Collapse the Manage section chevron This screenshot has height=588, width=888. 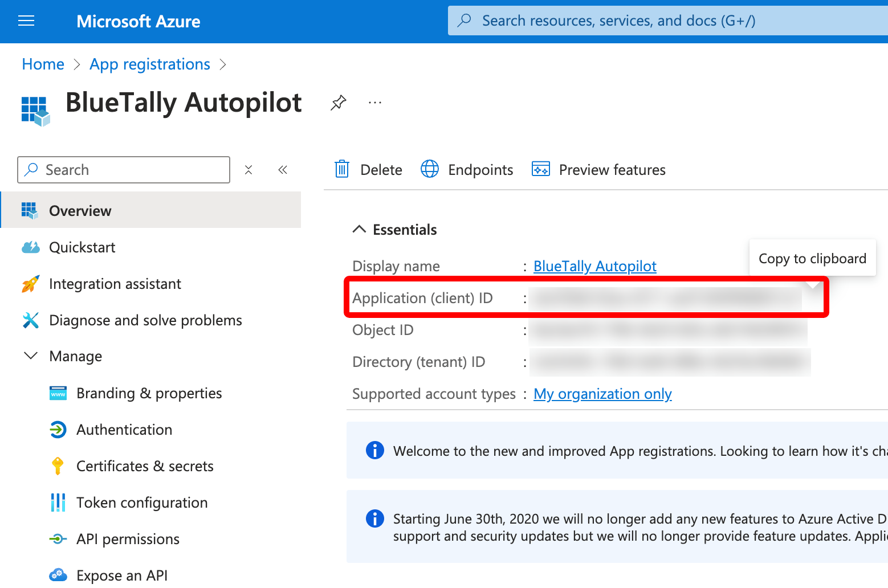click(x=30, y=356)
